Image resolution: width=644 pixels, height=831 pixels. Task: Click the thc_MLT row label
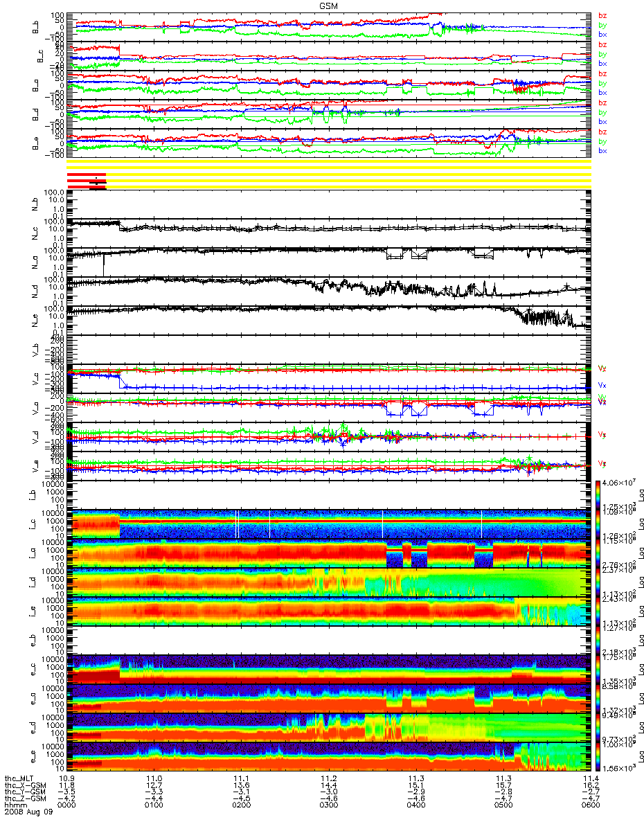20,778
